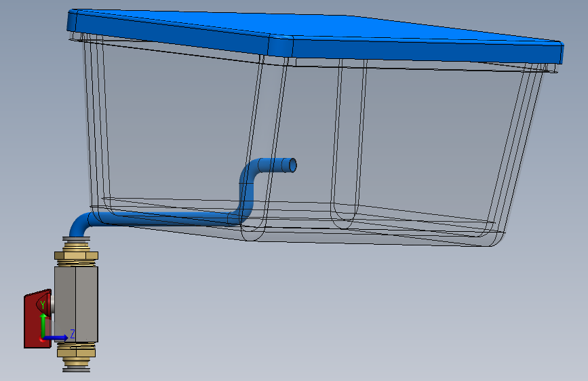Image resolution: width=588 pixels, height=381 pixels.
Task: Select the upper brass hex nut fitting
Action: point(76,256)
